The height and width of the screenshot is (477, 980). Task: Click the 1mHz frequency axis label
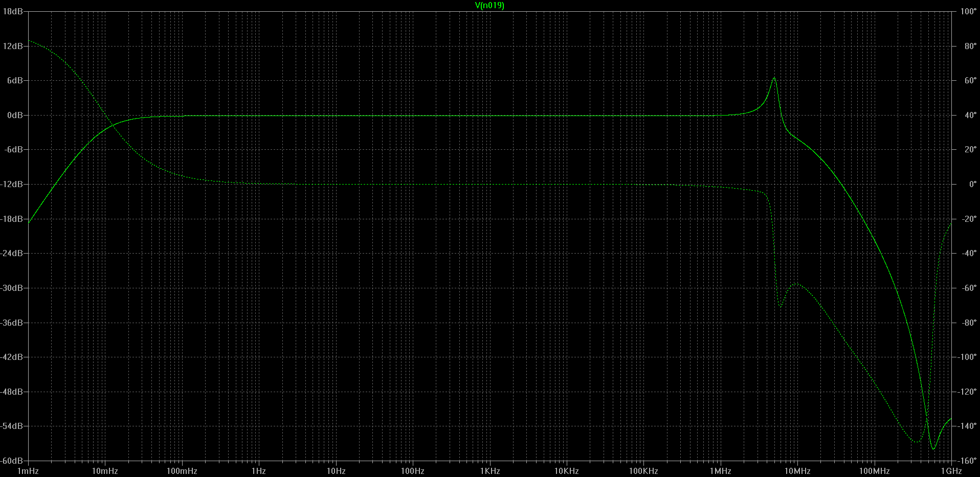click(x=28, y=471)
